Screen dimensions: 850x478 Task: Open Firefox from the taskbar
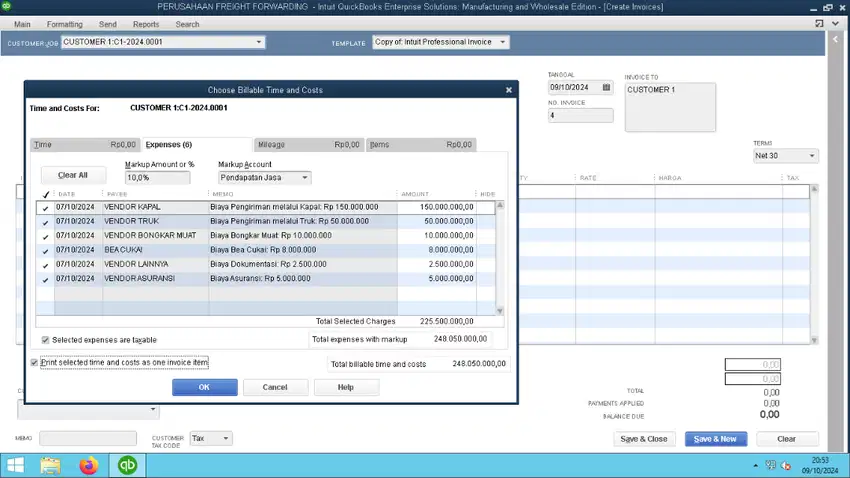pos(89,466)
